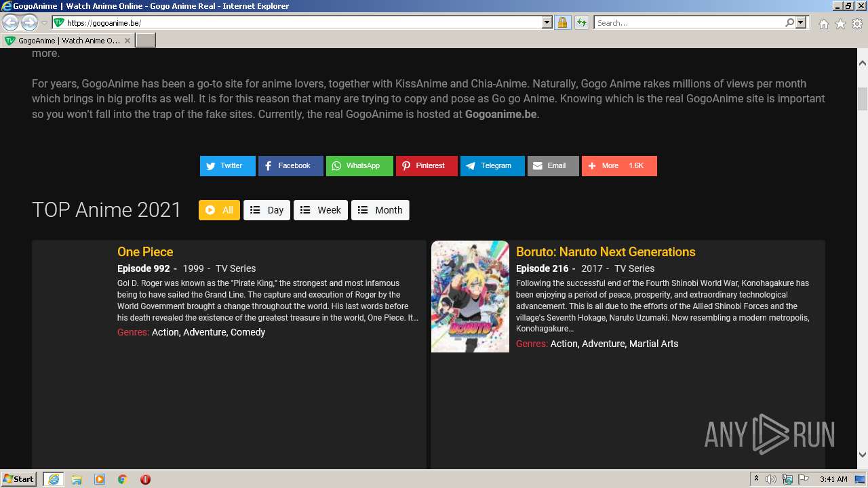
Task: Click the Boruto poster thumbnail
Action: tap(470, 297)
